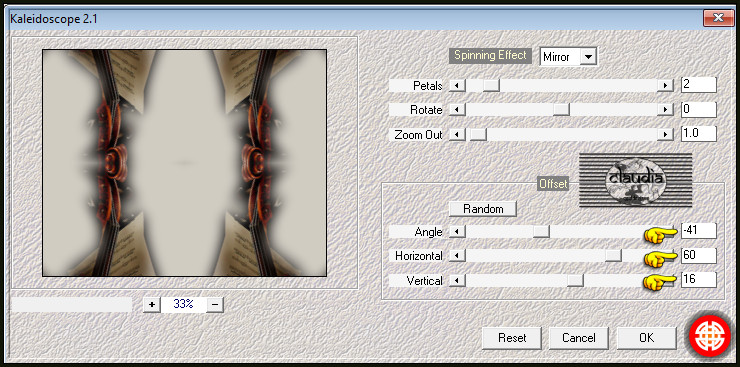This screenshot has width=740, height=367.
Task: Click the Horizontal slider thumb
Action: click(x=614, y=256)
